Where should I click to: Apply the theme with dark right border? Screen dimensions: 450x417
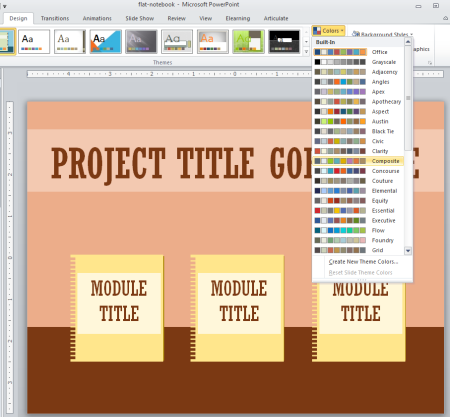pyautogui.click(x=70, y=41)
